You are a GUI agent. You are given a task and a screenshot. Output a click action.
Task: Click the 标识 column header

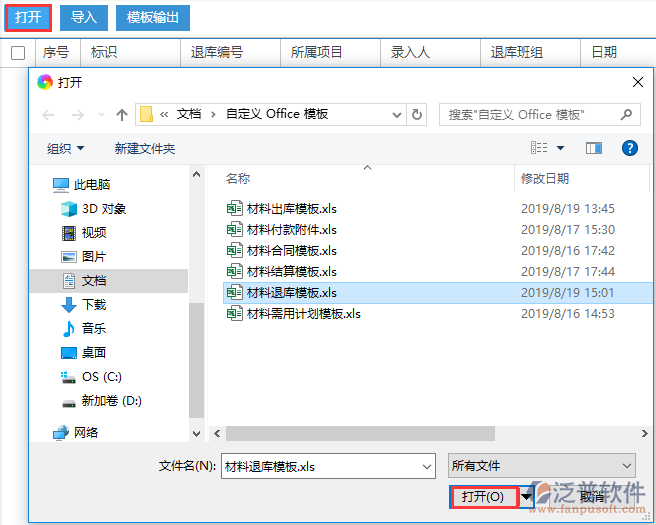click(104, 52)
